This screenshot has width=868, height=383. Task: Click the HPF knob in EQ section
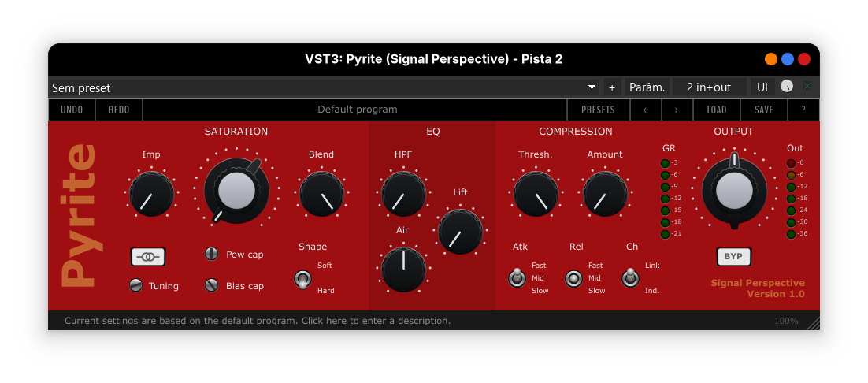pos(403,195)
